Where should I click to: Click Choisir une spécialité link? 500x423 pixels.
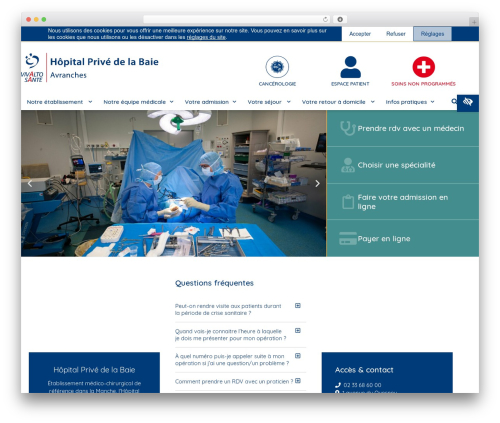pyautogui.click(x=396, y=165)
